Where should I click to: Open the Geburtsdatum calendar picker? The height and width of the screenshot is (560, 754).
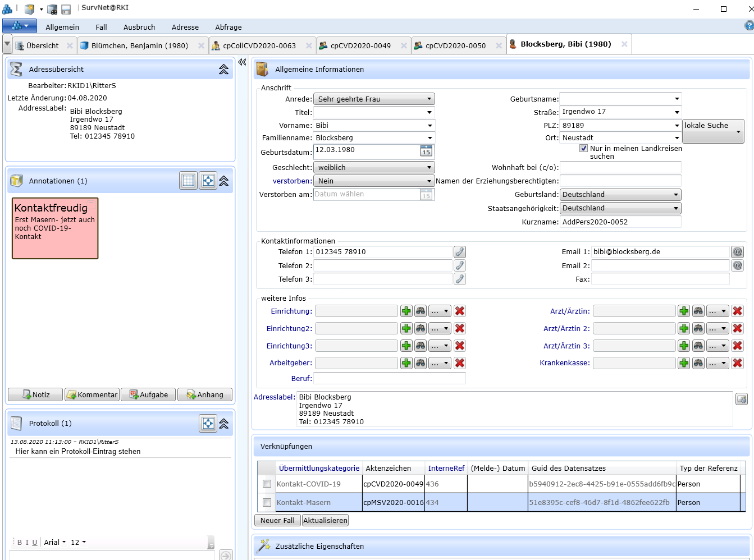426,151
